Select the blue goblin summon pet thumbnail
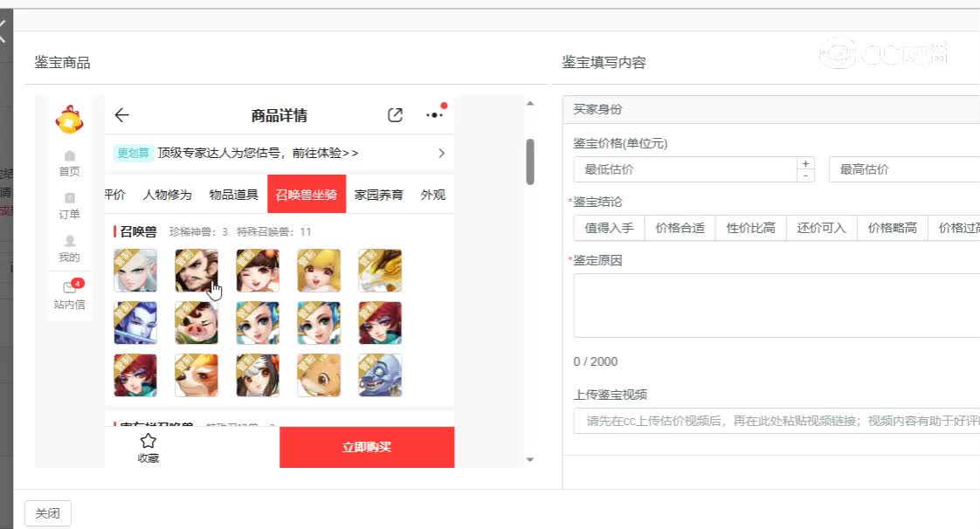 [x=380, y=375]
